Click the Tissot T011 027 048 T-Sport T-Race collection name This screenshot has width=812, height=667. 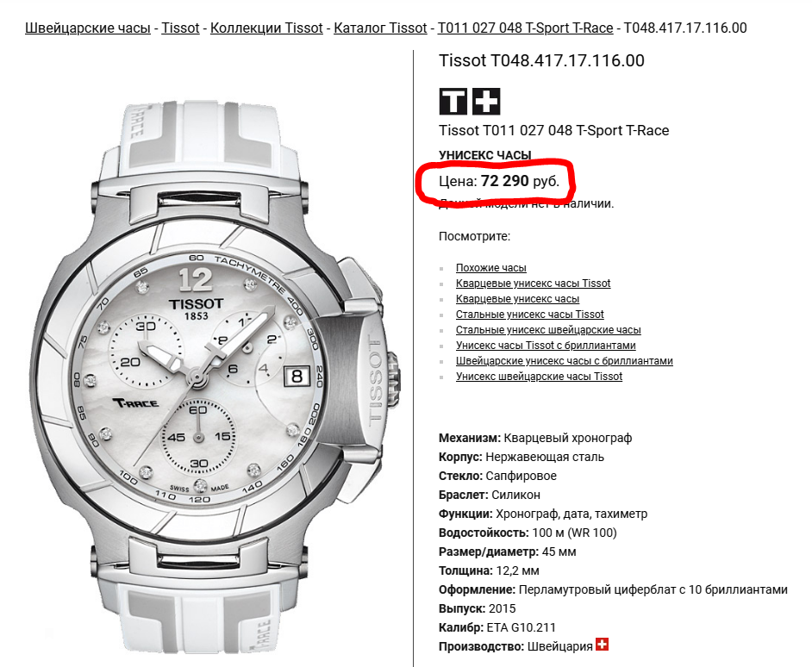pyautogui.click(x=554, y=130)
